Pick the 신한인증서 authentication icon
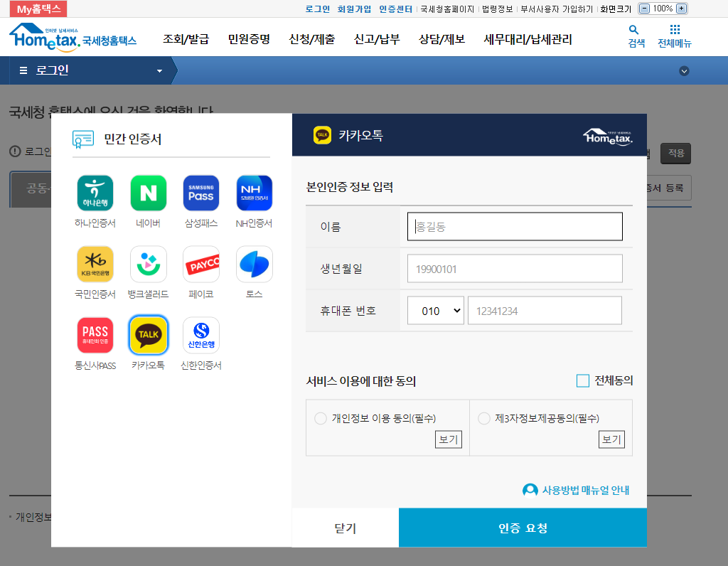The height and width of the screenshot is (566, 728). 201,334
